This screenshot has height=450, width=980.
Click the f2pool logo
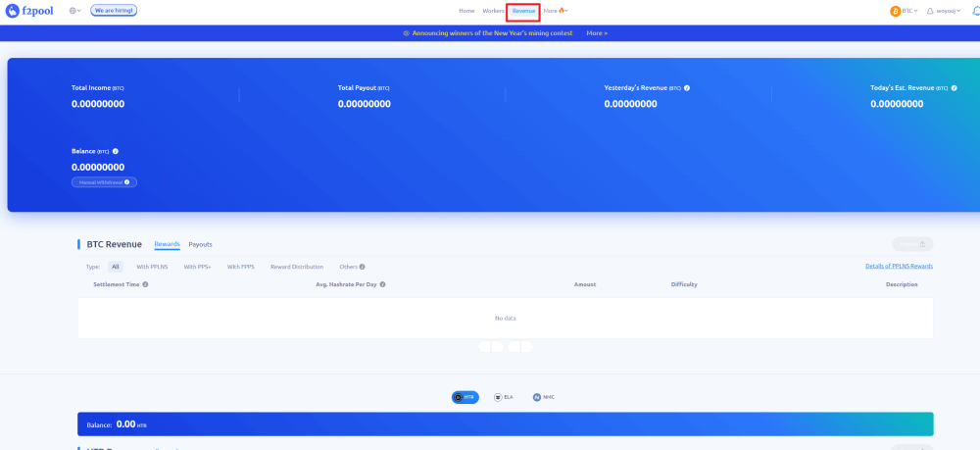click(32, 11)
